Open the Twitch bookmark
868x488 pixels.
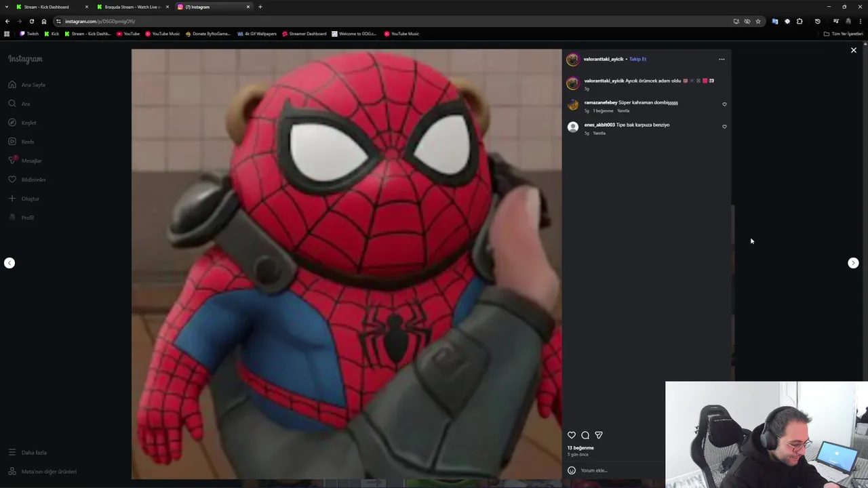(x=29, y=34)
